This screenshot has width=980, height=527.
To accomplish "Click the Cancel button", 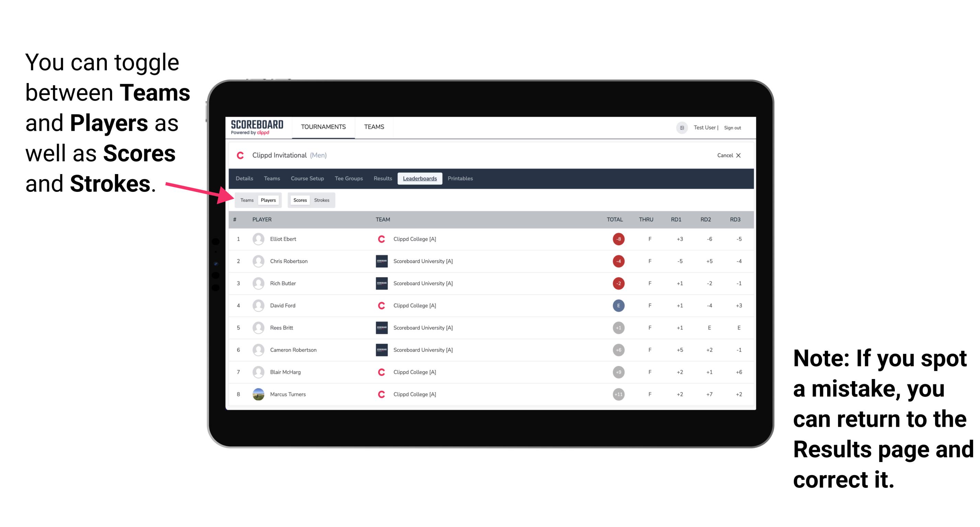I will (x=728, y=155).
